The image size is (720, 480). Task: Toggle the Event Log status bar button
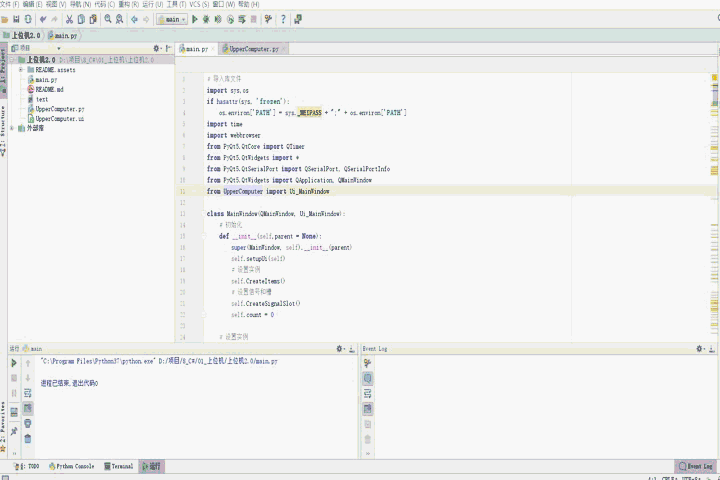point(694,466)
